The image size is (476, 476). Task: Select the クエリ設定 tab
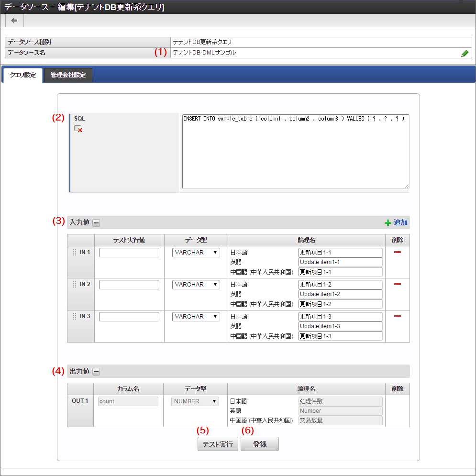pos(23,75)
